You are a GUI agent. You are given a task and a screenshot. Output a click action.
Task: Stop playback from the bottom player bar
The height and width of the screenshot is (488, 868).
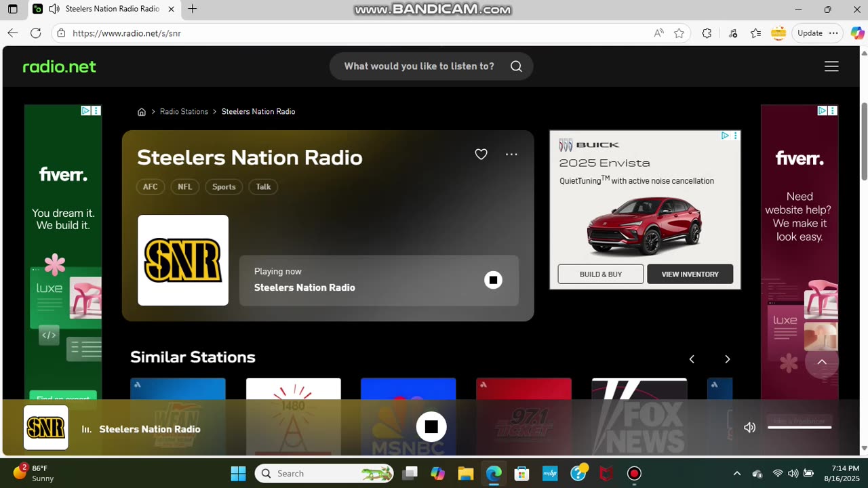(x=431, y=427)
